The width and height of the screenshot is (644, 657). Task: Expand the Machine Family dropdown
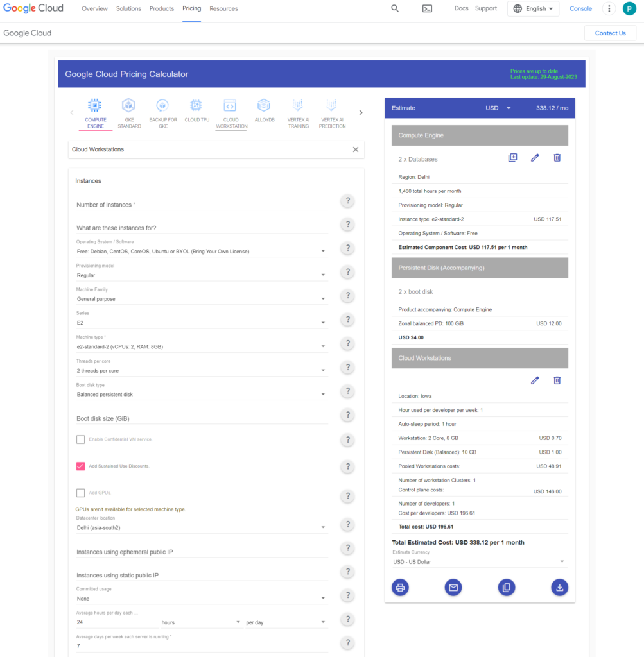202,299
